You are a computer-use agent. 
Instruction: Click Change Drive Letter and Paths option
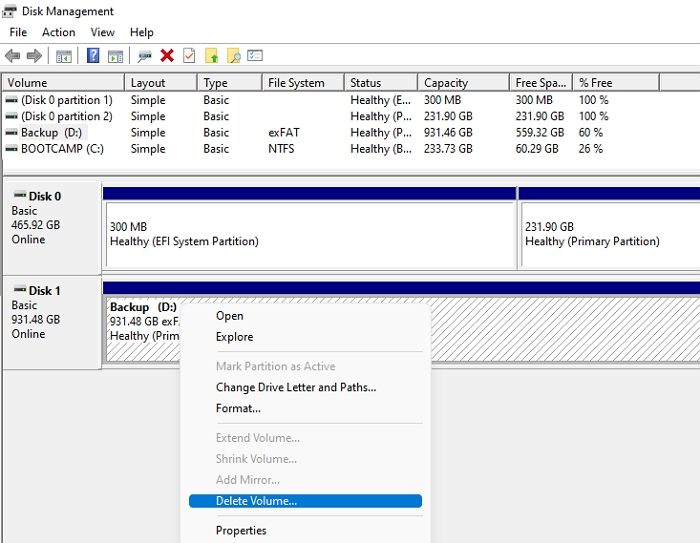point(295,387)
